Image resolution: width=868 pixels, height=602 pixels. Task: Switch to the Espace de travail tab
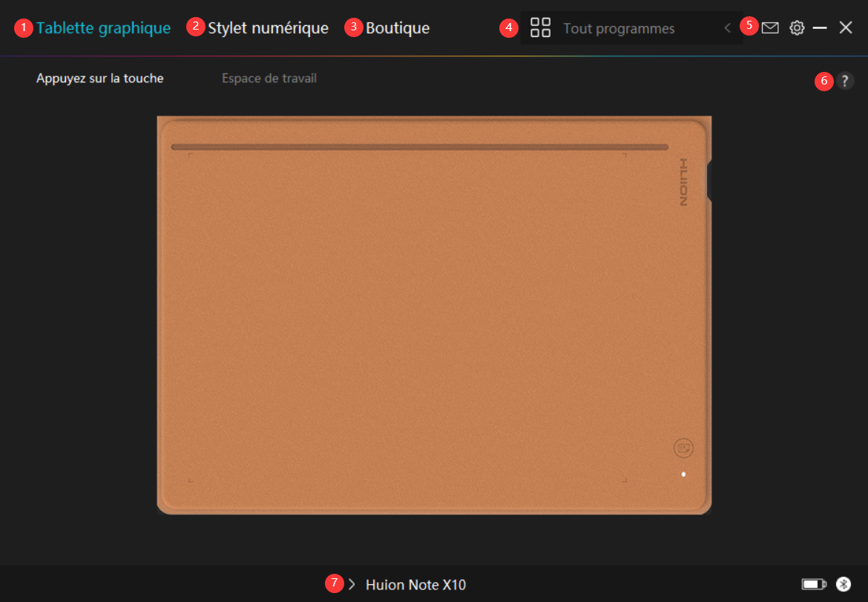pos(269,78)
